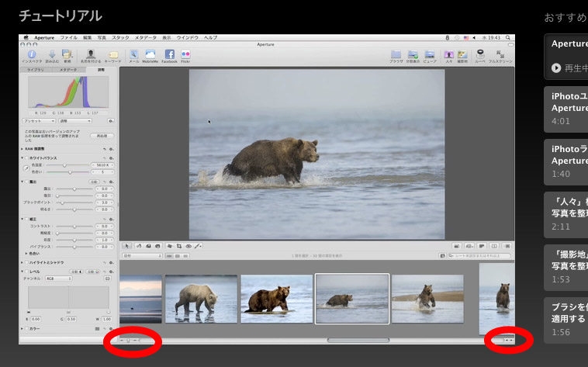Click the color temperature (色温度) slider
This screenshot has width=588, height=367.
tap(64, 165)
